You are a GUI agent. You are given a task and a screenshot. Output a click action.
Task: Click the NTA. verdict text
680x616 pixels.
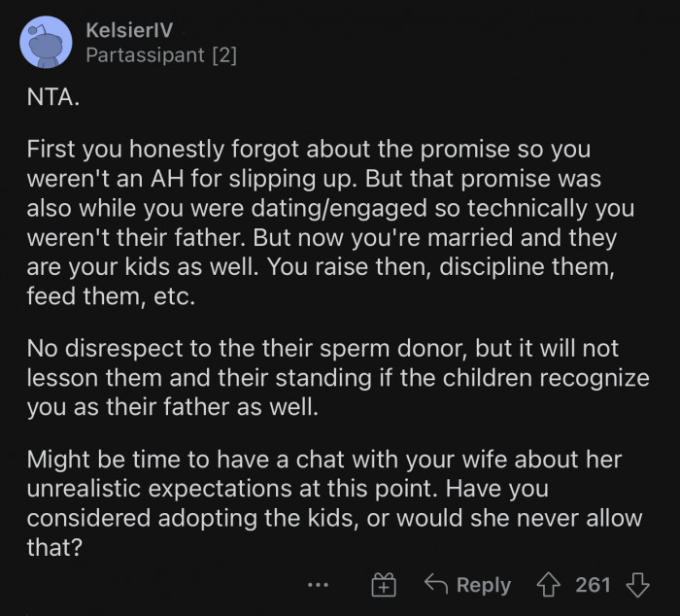(x=52, y=100)
